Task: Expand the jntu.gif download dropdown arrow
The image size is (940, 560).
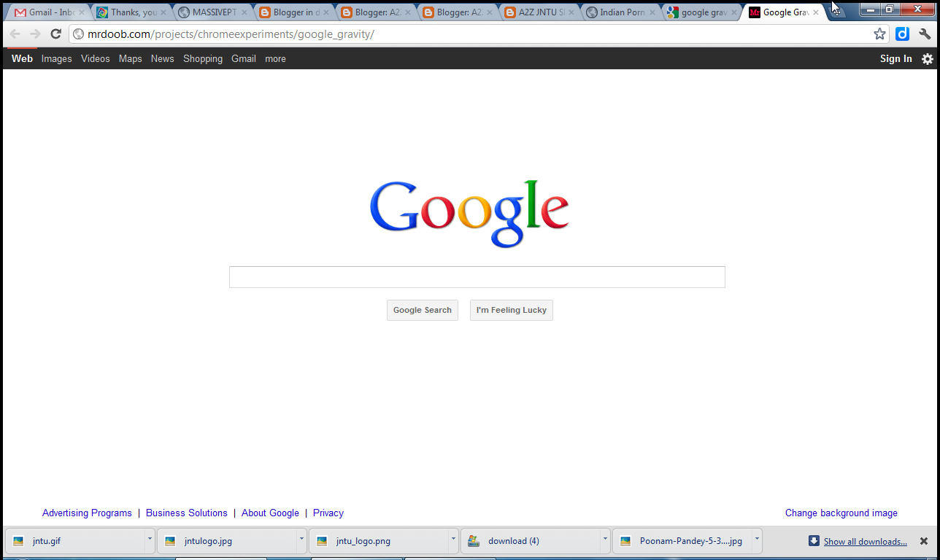Action: pyautogui.click(x=150, y=540)
